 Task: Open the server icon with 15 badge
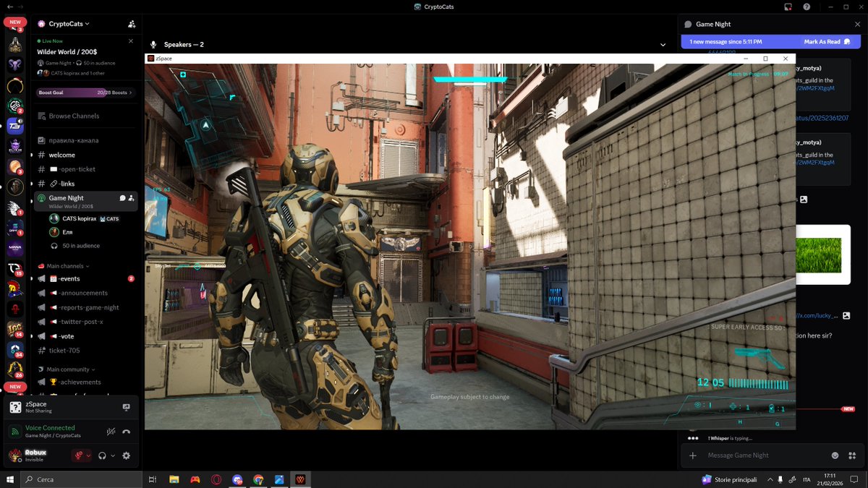coord(15,269)
